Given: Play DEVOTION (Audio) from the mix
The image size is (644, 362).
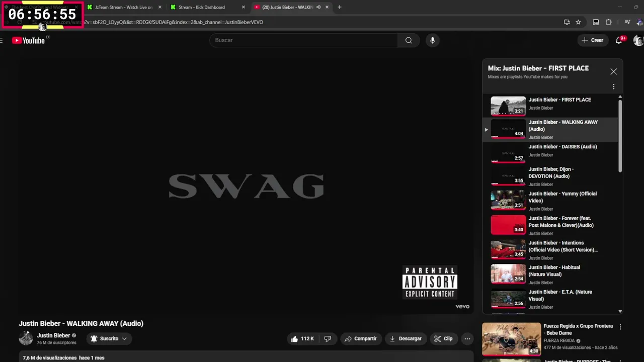Looking at the screenshot, I should (550, 176).
